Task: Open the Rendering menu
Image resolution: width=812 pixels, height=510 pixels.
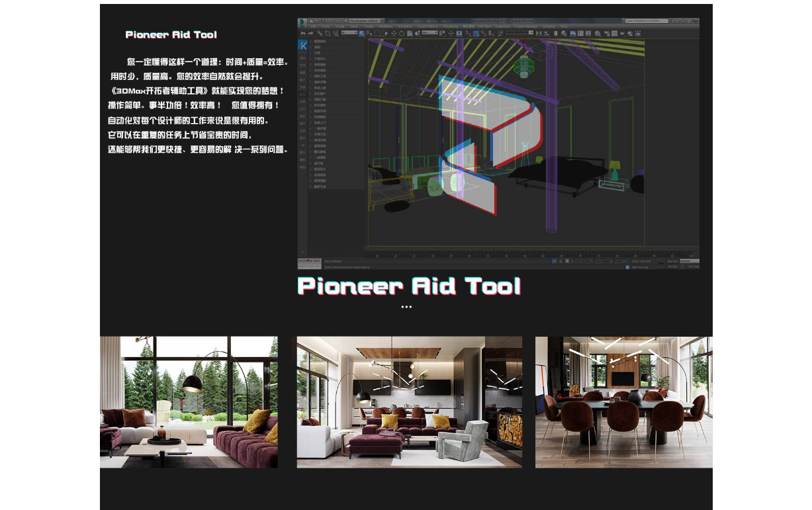Action: tap(451, 27)
